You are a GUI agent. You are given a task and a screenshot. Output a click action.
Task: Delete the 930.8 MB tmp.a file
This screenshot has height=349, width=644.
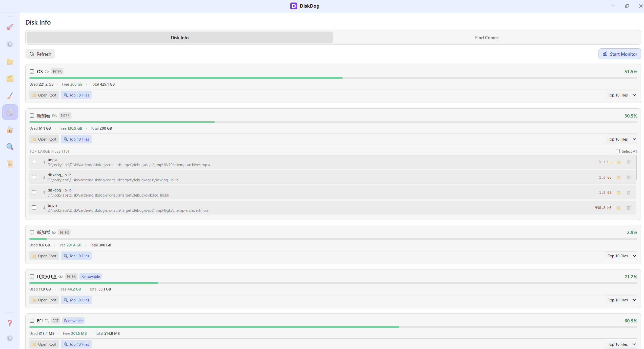(x=629, y=208)
